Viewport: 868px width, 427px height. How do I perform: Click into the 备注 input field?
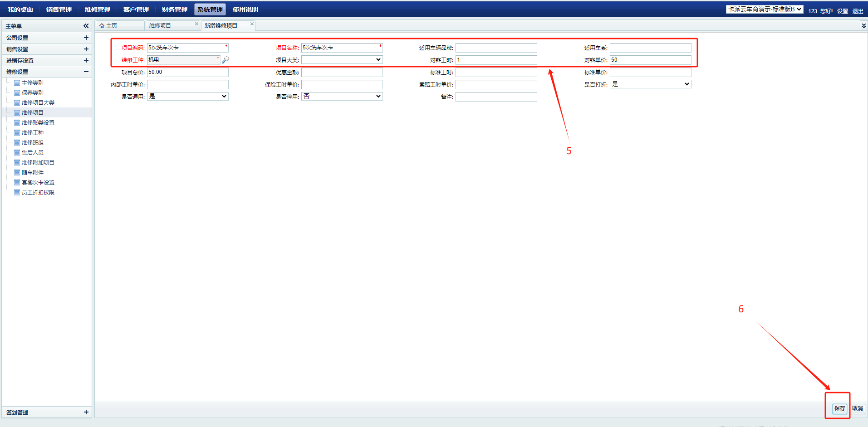496,97
